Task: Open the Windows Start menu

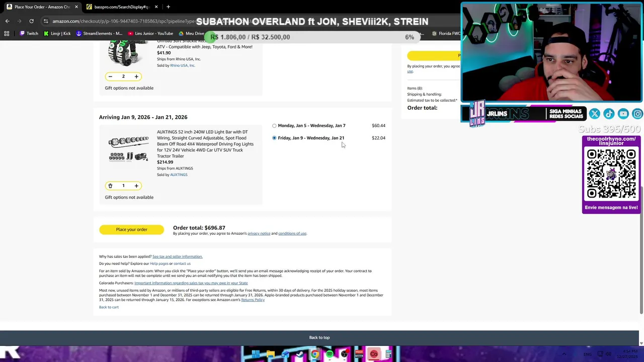Action: tap(256, 354)
